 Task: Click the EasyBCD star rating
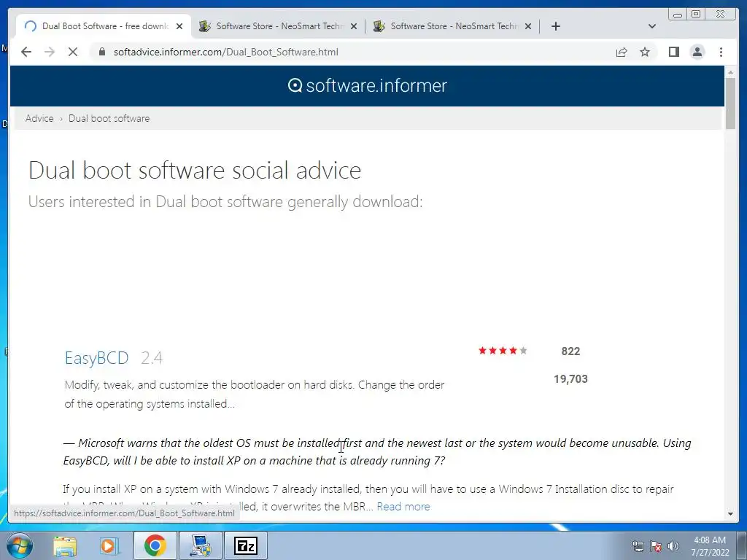coord(503,351)
